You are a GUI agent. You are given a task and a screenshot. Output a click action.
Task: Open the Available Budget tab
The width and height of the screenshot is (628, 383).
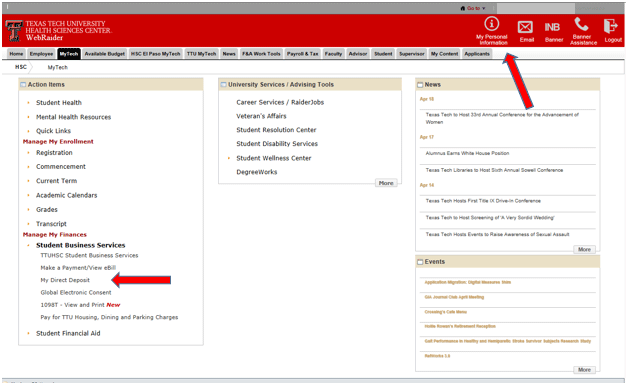pyautogui.click(x=105, y=54)
